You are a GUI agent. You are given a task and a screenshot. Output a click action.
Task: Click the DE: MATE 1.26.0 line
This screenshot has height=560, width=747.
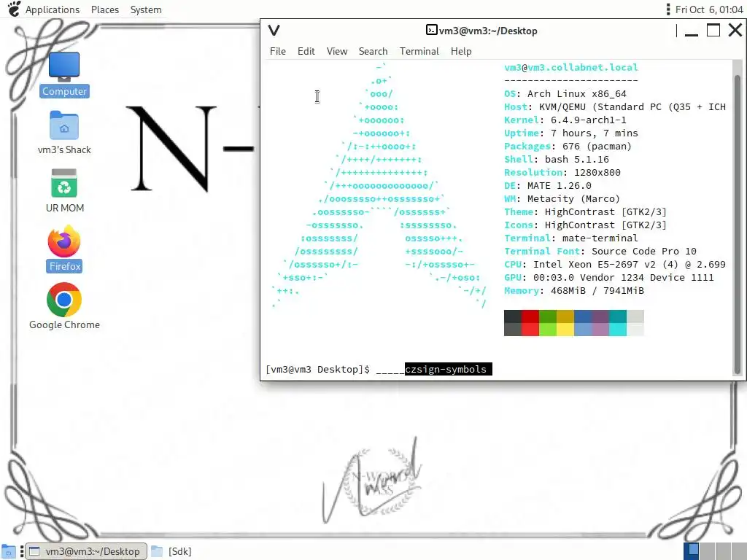[x=547, y=186]
